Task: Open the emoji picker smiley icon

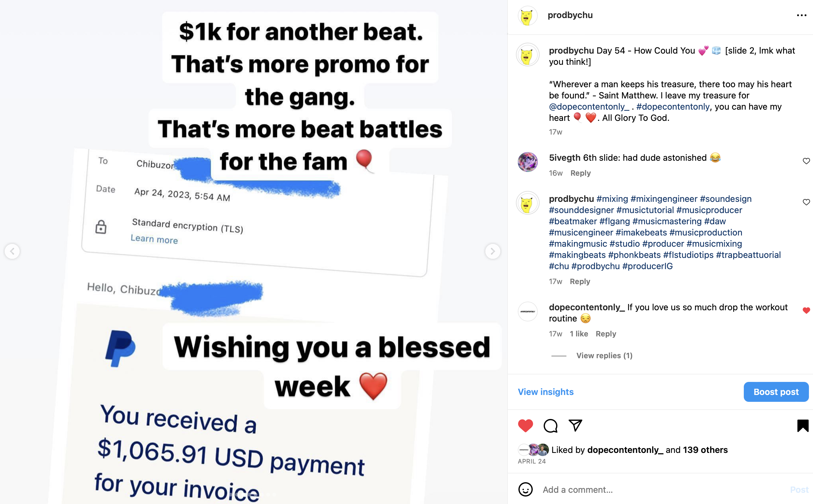Action: pyautogui.click(x=526, y=489)
